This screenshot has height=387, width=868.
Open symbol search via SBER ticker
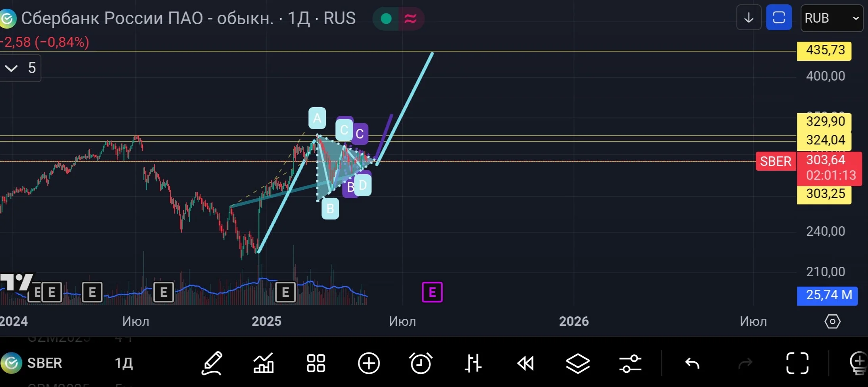(x=44, y=363)
